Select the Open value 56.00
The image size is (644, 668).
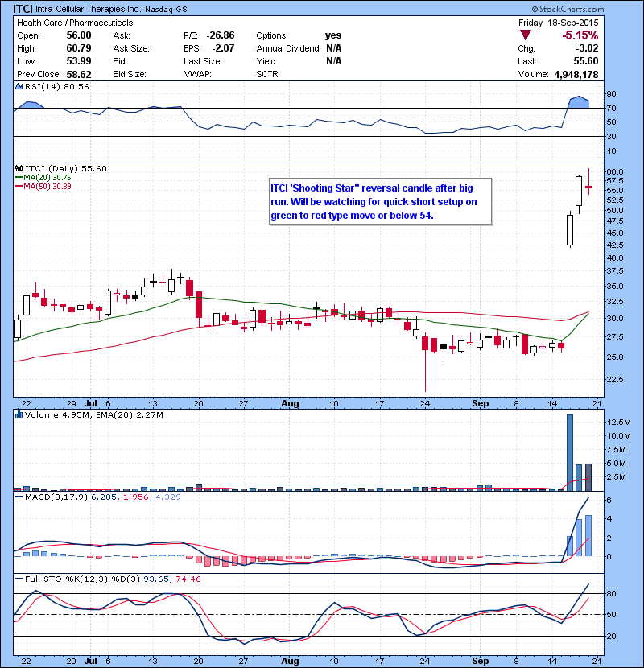point(79,35)
